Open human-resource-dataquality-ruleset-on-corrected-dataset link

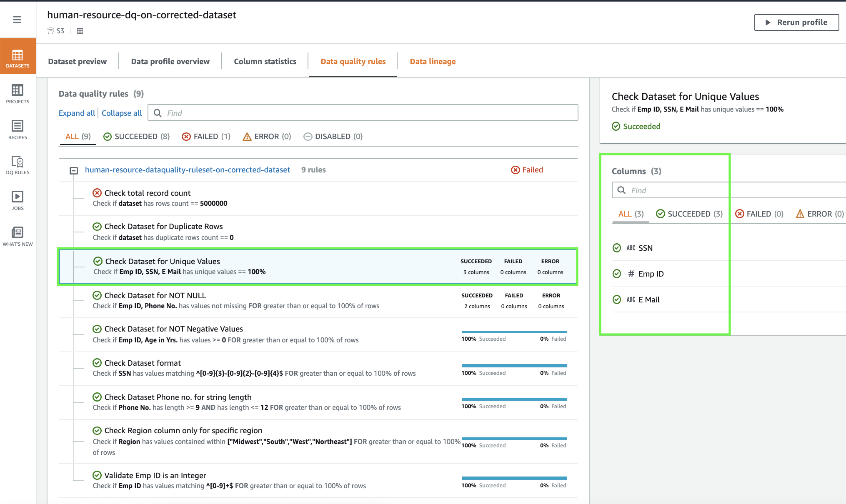point(188,170)
